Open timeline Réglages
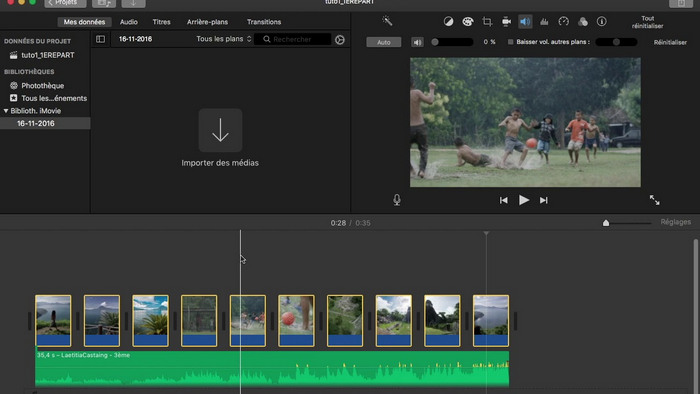 [675, 222]
